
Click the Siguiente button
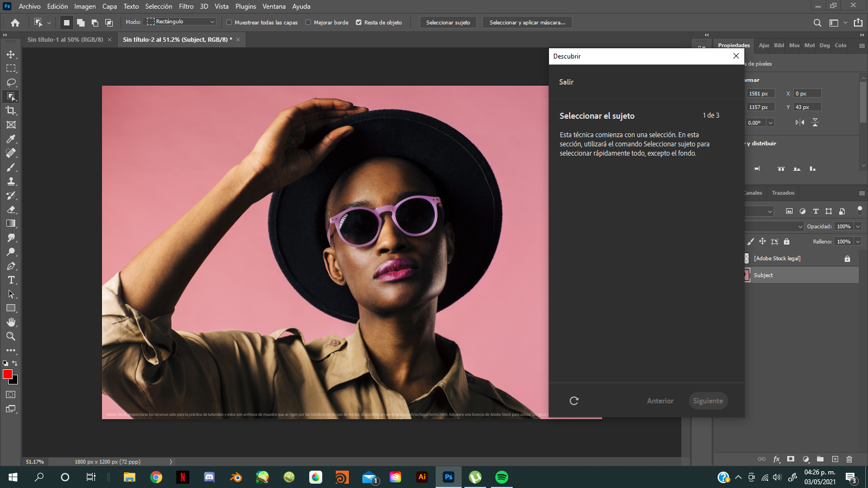[x=708, y=401]
